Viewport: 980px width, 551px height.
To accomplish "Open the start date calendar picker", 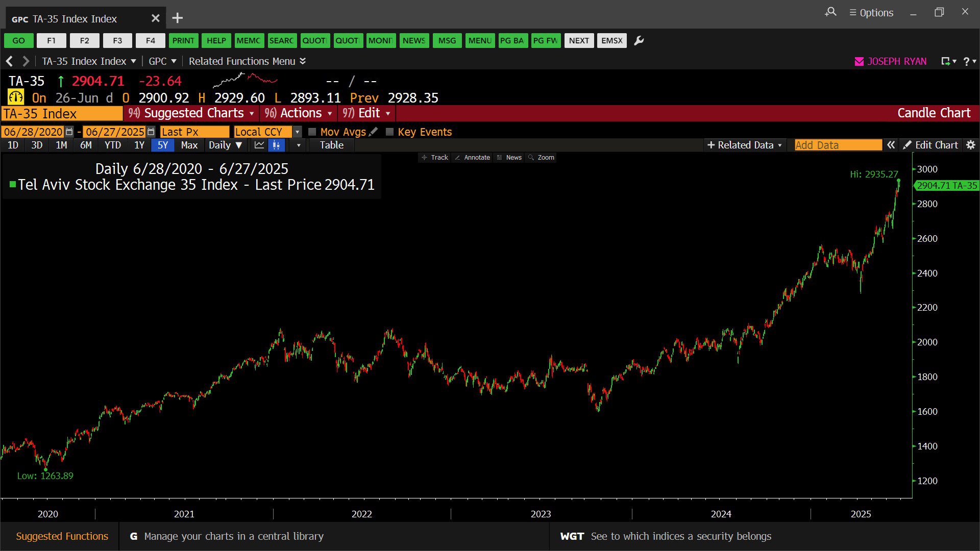I will [69, 132].
